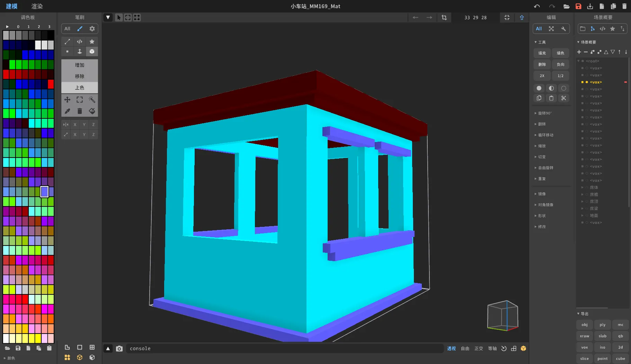Export the model using obj button
Screen dimensions: 631x364
[x=585, y=325]
